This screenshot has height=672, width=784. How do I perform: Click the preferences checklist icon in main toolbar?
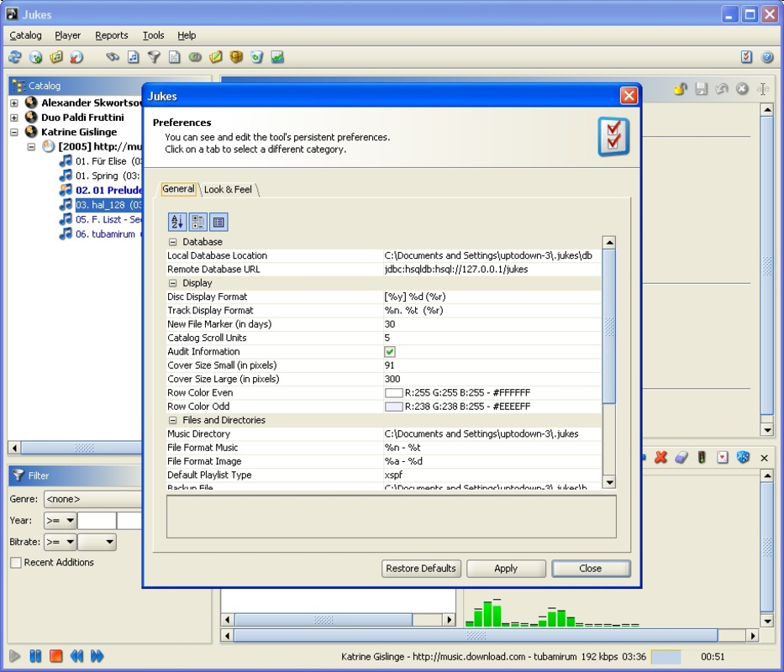point(746,57)
